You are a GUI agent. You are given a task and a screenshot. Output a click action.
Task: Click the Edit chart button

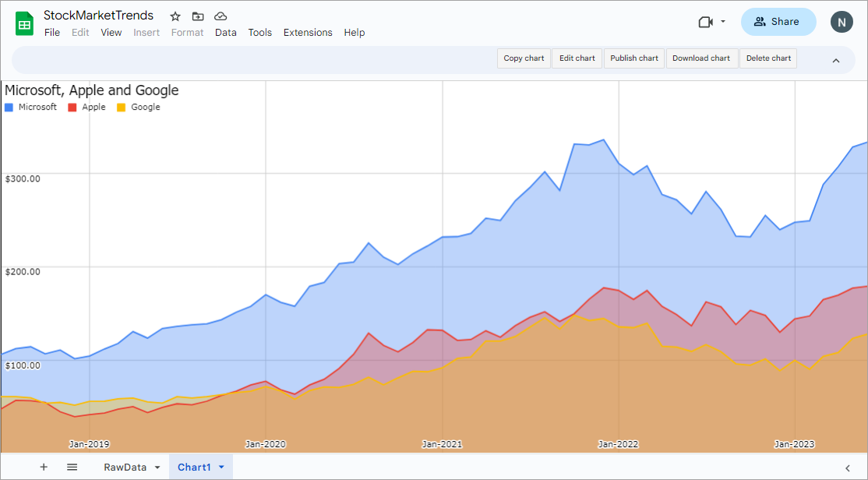577,58
